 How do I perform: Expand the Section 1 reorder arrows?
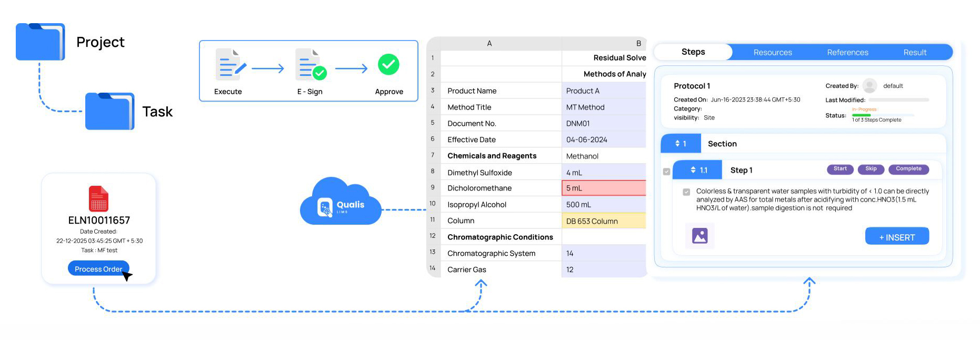click(678, 143)
